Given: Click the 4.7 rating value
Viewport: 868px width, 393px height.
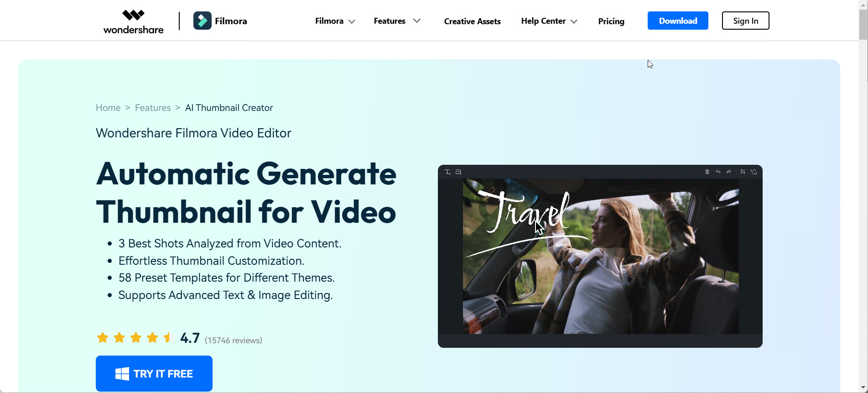Looking at the screenshot, I should pos(190,338).
